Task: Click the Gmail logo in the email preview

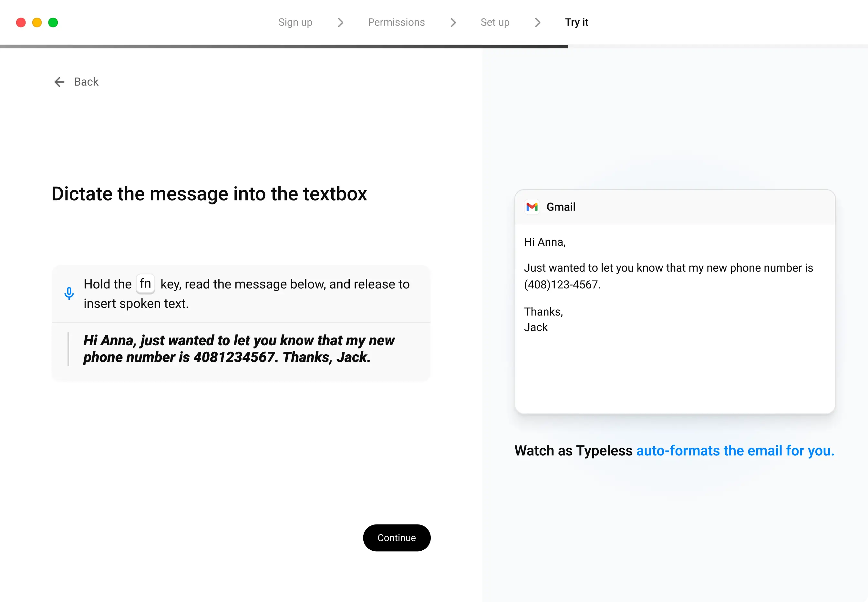Action: click(x=532, y=207)
